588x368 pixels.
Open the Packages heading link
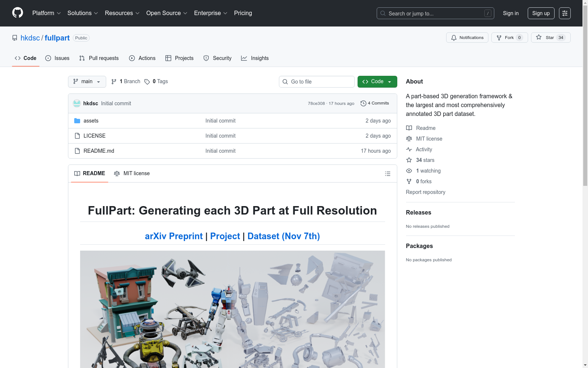point(419,246)
